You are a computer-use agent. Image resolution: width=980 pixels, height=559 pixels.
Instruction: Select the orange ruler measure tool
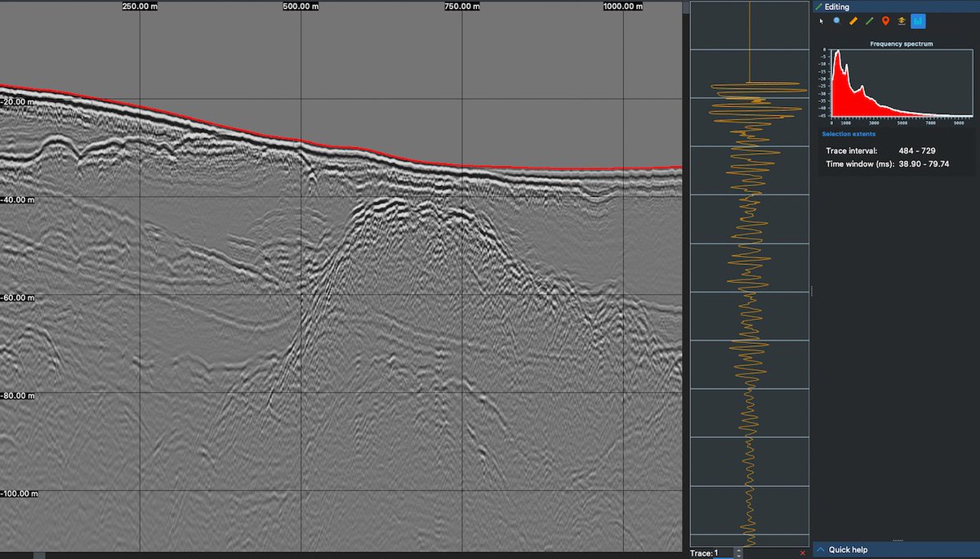point(853,20)
